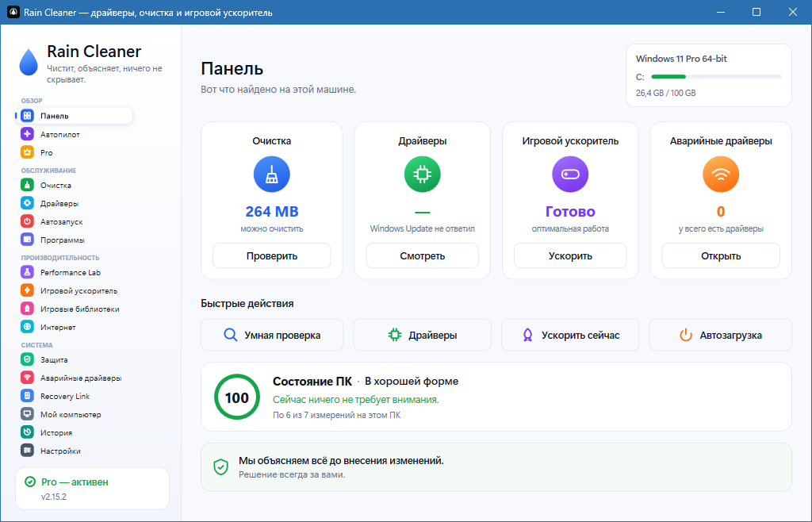Click the green shield icon in bottom banner
812x522 pixels.
(221, 466)
